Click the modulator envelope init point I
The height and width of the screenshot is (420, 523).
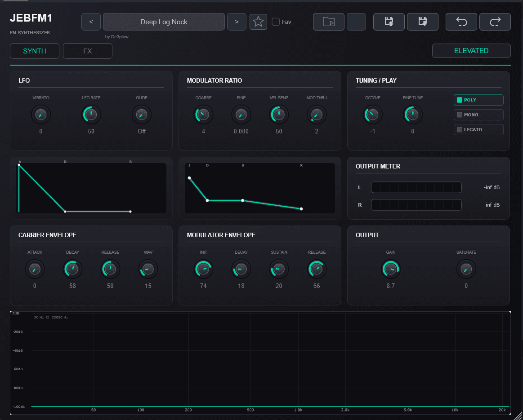(189, 178)
